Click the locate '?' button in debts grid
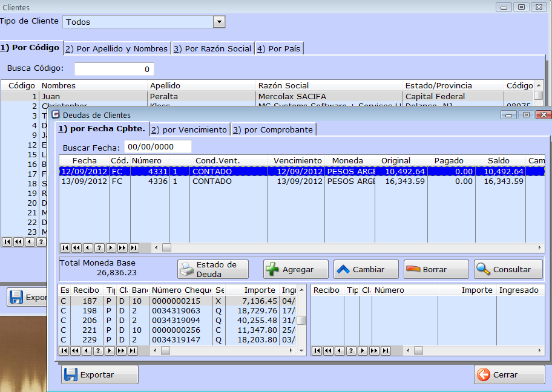Viewport: 552px width, 392px height. pos(99,247)
